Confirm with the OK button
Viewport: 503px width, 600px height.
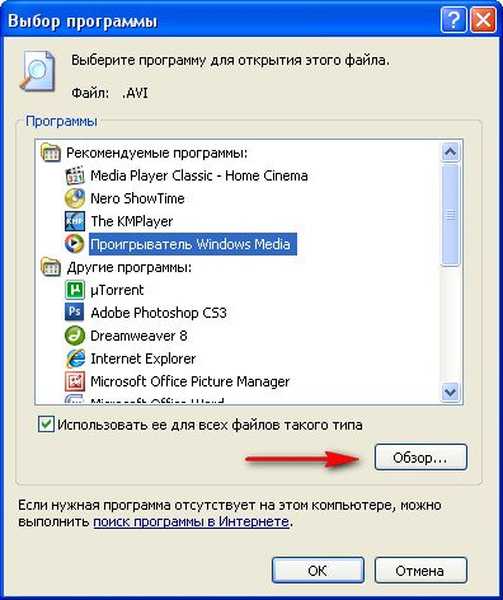[318, 571]
